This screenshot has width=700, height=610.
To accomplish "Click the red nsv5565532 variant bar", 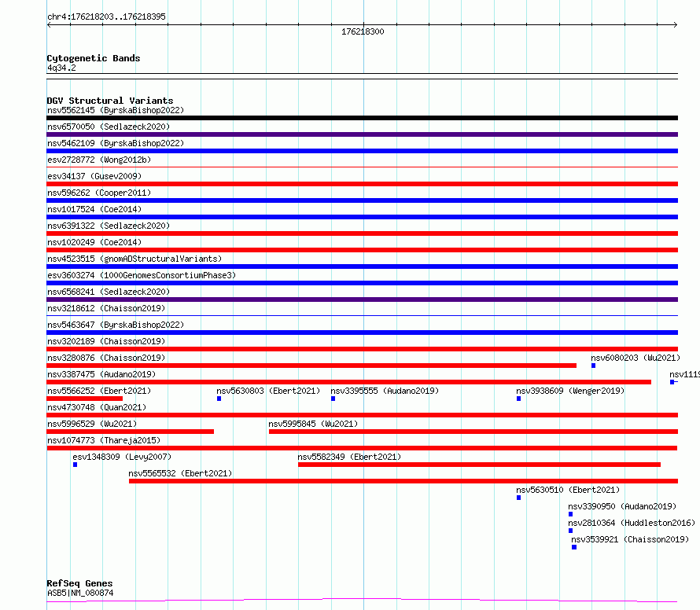I will pos(403,481).
